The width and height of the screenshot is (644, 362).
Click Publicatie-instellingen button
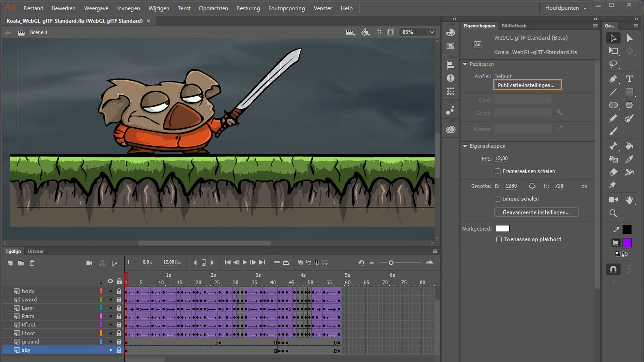click(x=527, y=85)
